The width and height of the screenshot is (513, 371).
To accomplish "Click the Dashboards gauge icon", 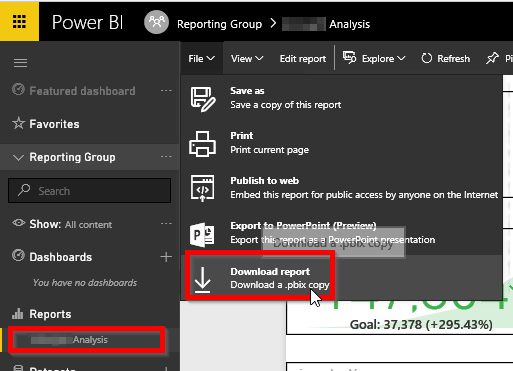I will coord(18,256).
